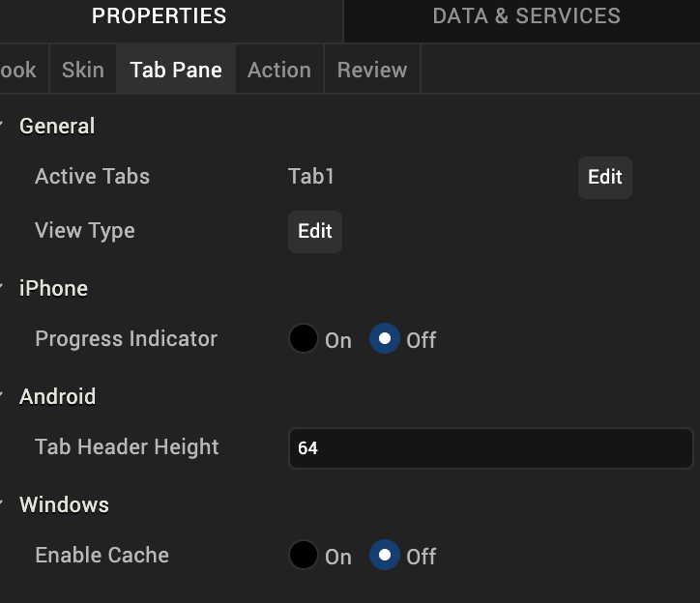Screen dimensions: 700x603
Task: Select the Tab Pane tab
Action: point(176,71)
